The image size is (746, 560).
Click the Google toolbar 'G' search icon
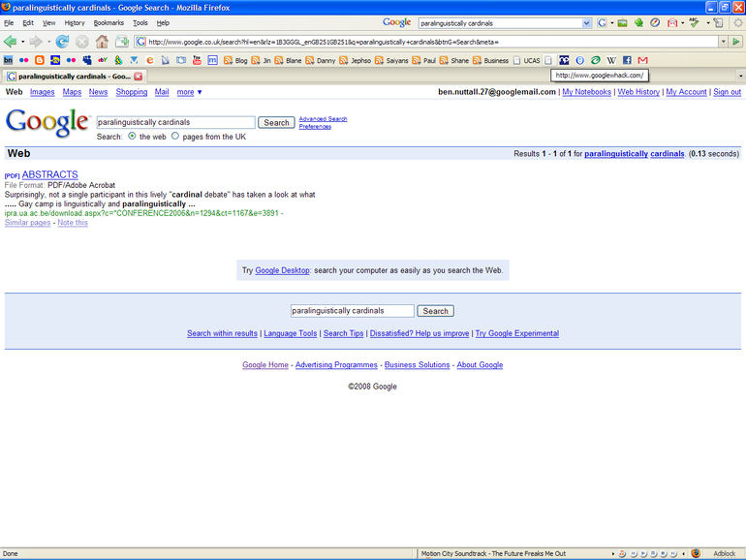click(x=602, y=23)
